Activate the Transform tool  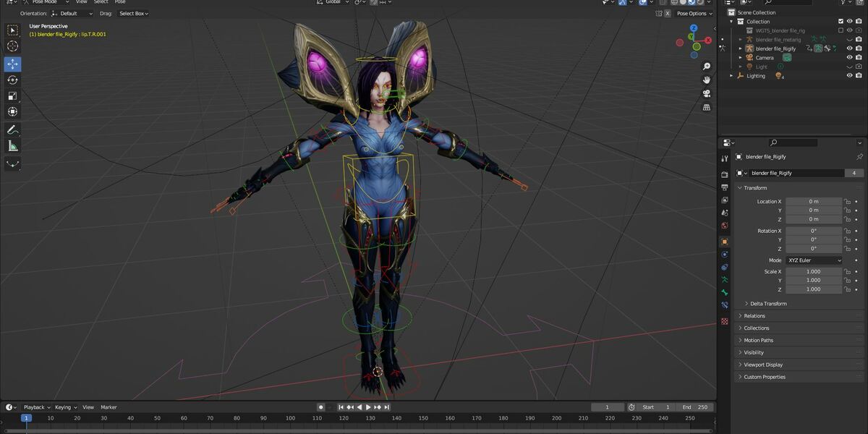(x=12, y=111)
